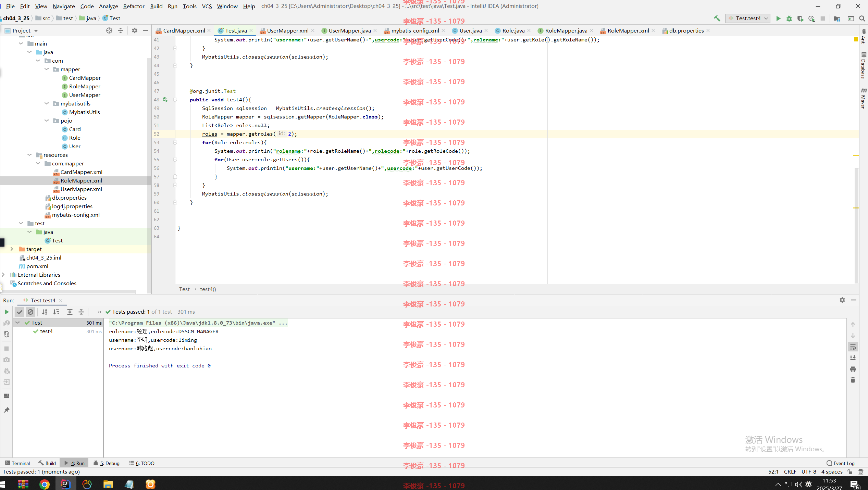Click scroll to end icon in console
This screenshot has height=490, width=868.
coord(853,358)
